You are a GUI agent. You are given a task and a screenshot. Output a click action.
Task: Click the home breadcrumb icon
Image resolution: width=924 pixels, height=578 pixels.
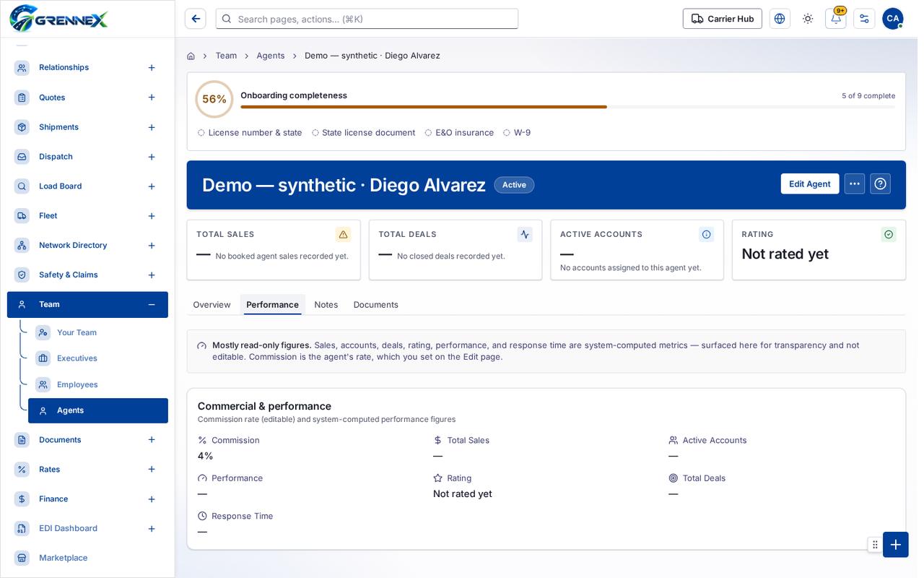[191, 56]
